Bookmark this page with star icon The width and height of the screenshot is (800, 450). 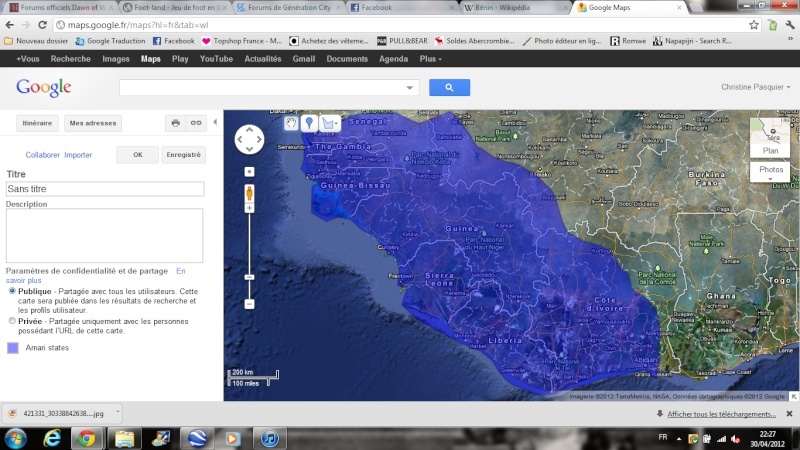pos(754,24)
